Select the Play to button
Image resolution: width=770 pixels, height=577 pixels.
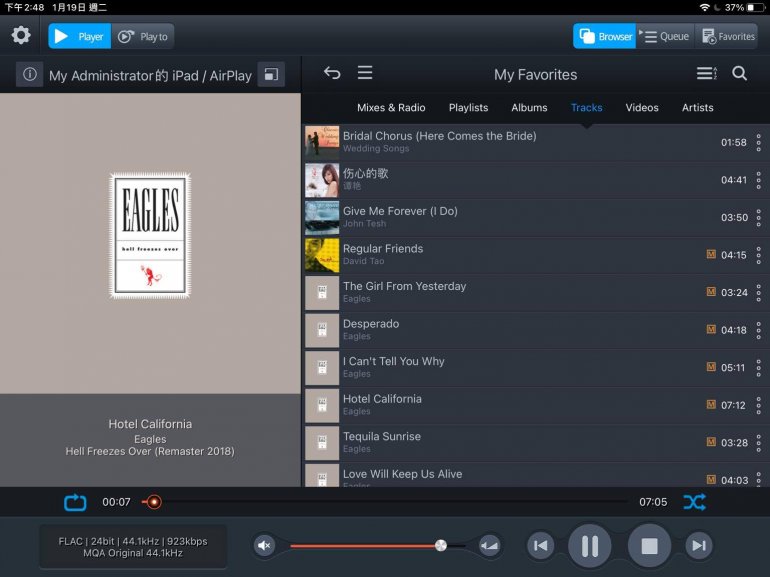[143, 36]
